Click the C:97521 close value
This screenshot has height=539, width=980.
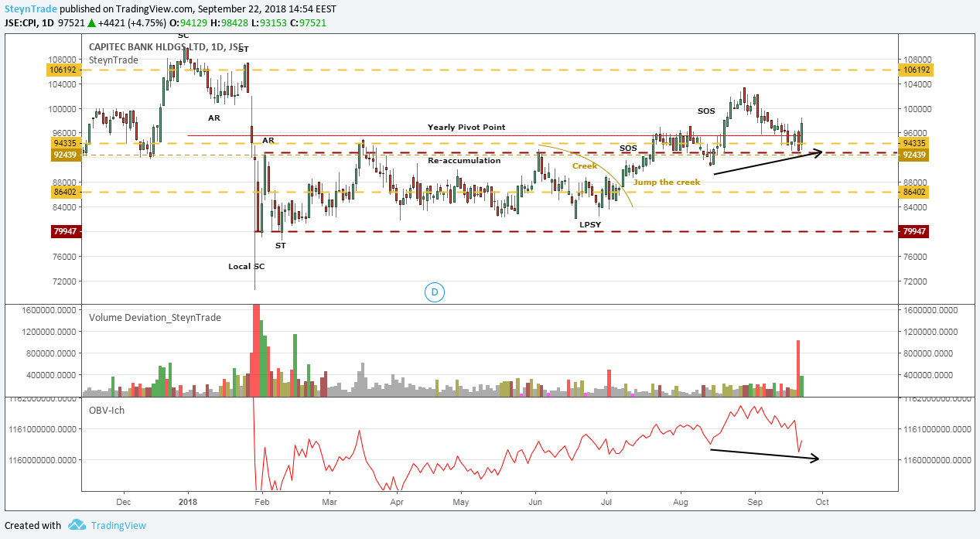[308, 23]
